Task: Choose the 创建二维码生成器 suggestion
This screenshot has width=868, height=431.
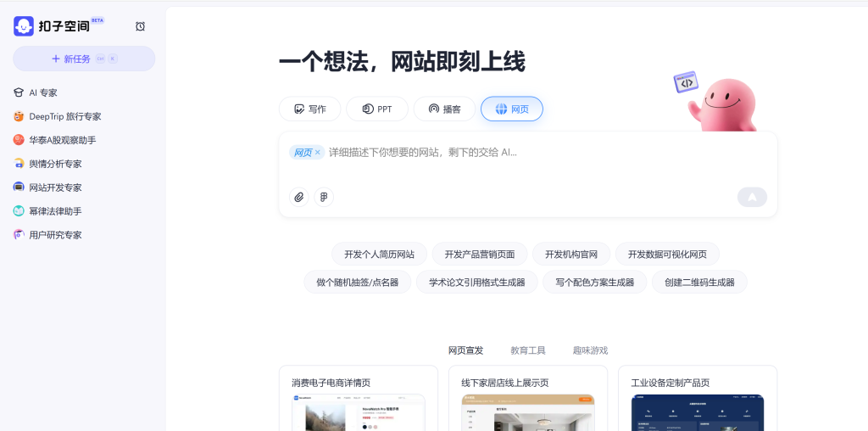Action: point(699,282)
